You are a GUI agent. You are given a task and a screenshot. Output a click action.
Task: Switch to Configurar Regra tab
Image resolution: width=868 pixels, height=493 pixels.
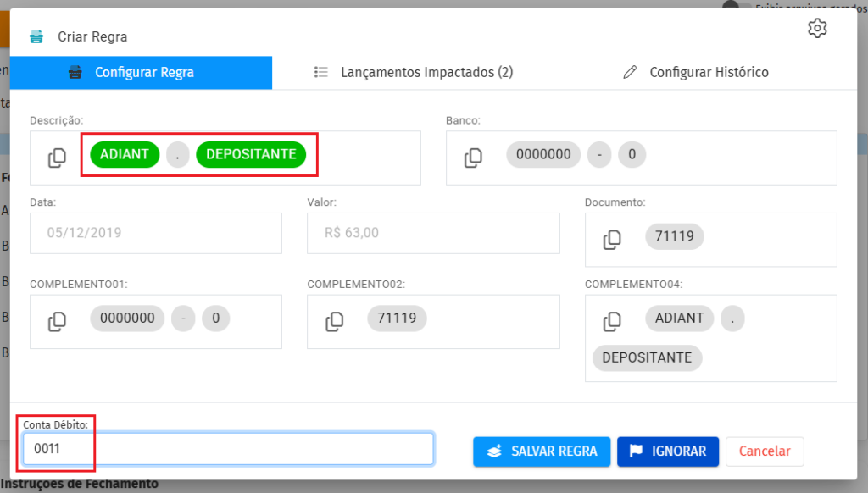coord(141,73)
